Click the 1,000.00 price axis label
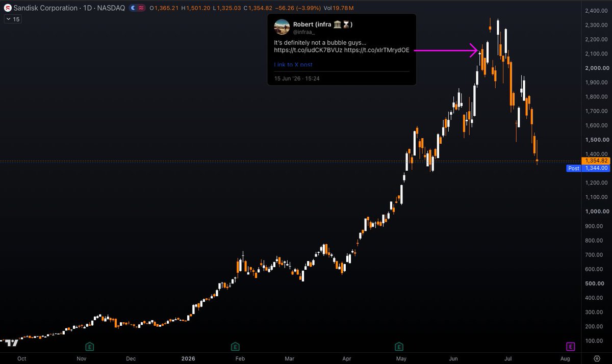 click(x=597, y=212)
